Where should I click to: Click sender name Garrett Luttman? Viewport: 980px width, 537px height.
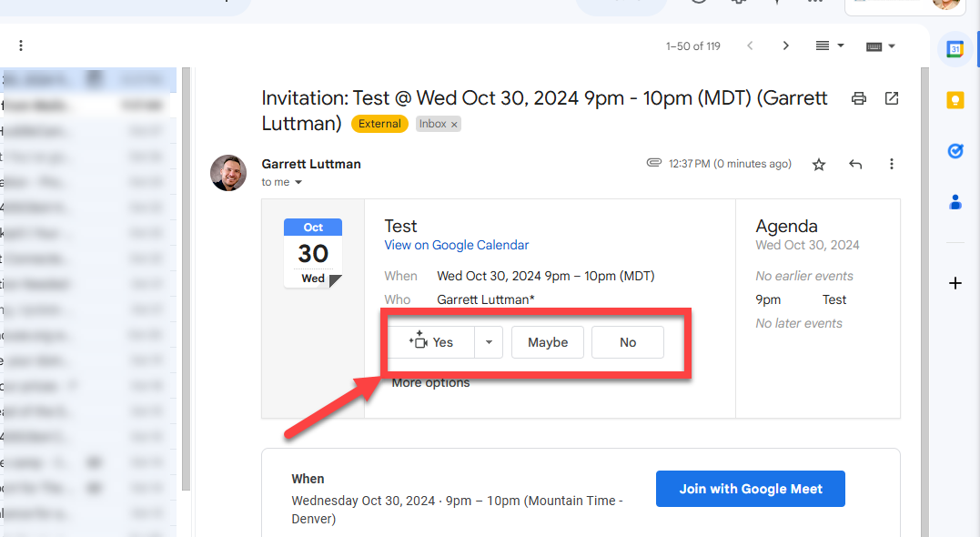click(x=311, y=164)
